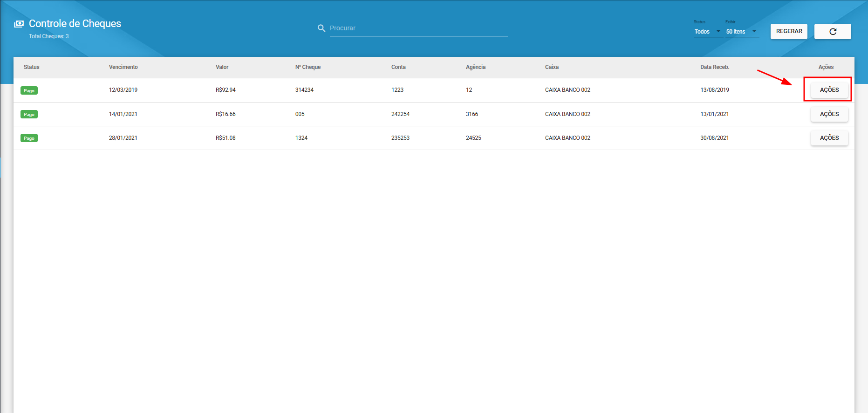Open AÇÕES for cheque 1324
This screenshot has height=413, width=868.
(x=829, y=138)
